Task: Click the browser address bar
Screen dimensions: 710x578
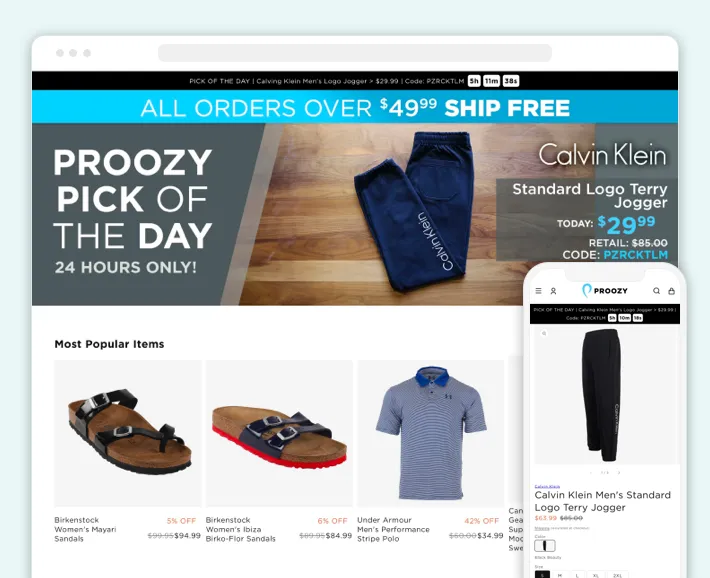Action: (355, 53)
